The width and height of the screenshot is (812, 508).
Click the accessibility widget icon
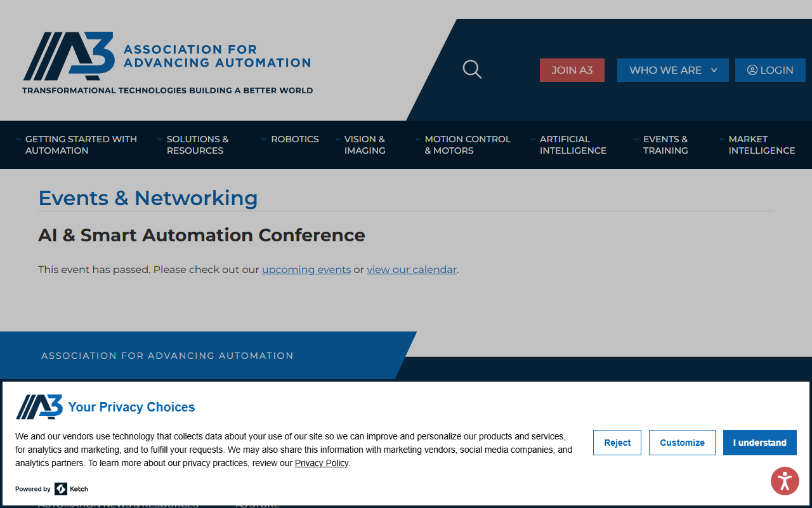785,481
